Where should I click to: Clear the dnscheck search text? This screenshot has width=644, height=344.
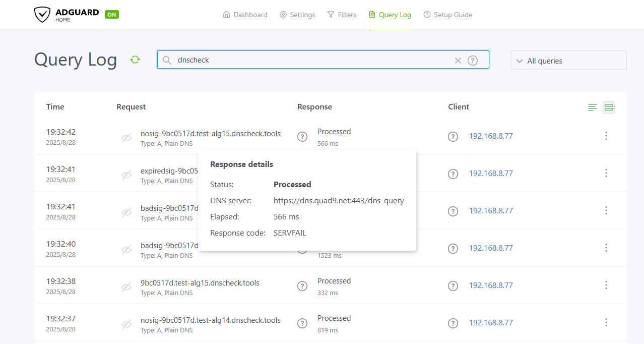[x=458, y=61]
